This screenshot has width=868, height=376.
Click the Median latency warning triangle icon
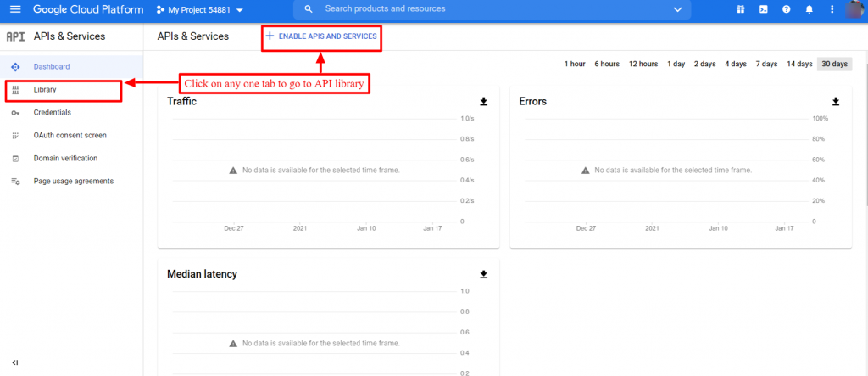(233, 343)
